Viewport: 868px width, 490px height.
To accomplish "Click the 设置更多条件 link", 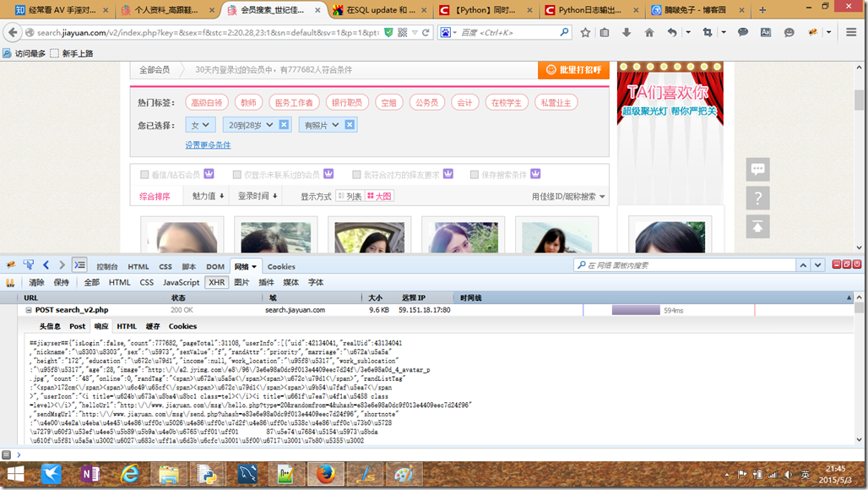I will click(209, 144).
